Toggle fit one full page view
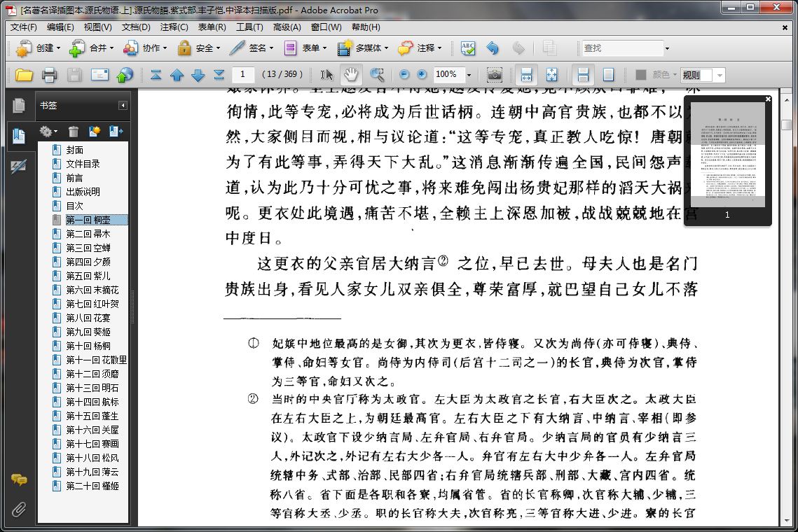Image resolution: width=798 pixels, height=532 pixels. [x=551, y=75]
